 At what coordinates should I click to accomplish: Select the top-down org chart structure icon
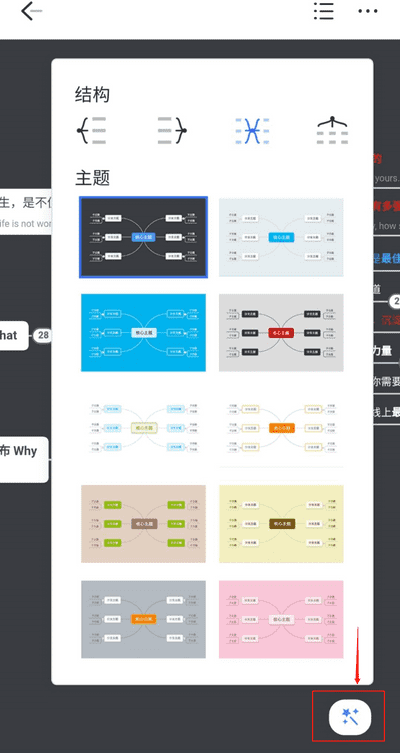click(x=332, y=130)
